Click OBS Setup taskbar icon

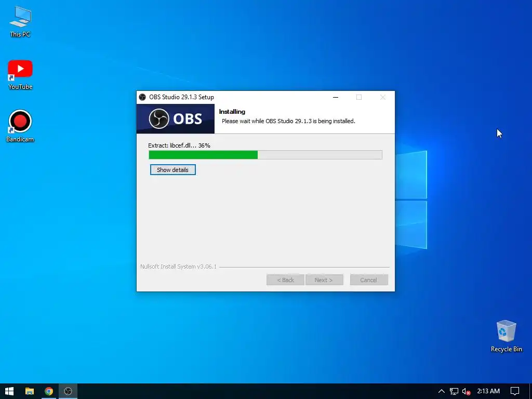pyautogui.click(x=68, y=391)
